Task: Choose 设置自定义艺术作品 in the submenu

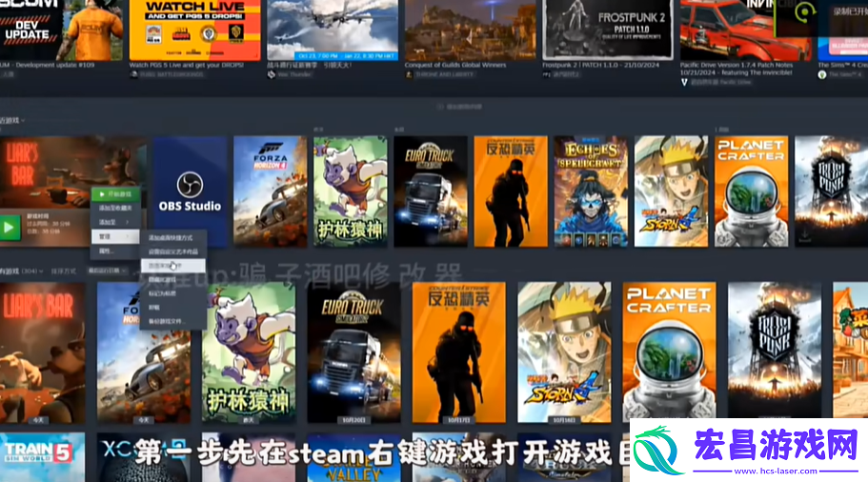Action: click(x=172, y=251)
